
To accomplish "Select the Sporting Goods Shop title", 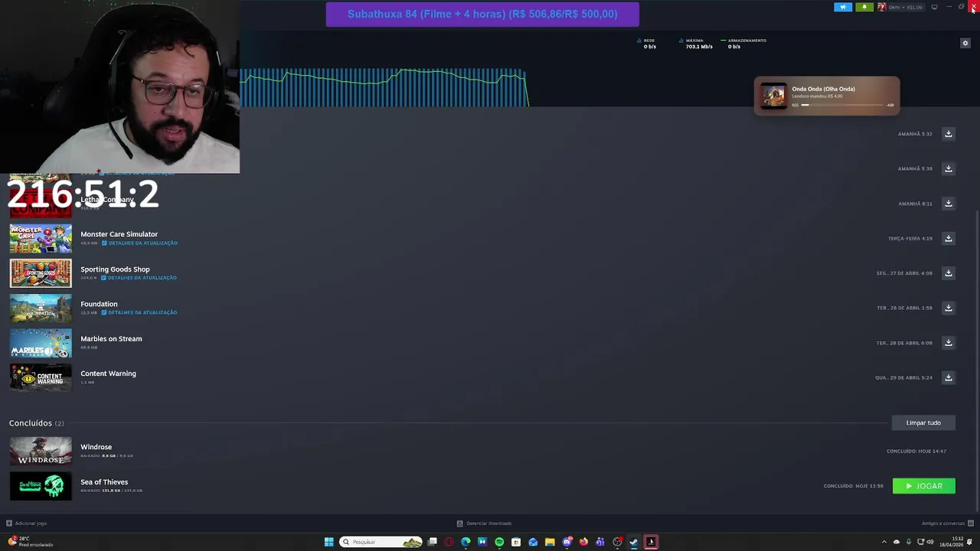I will pyautogui.click(x=115, y=269).
